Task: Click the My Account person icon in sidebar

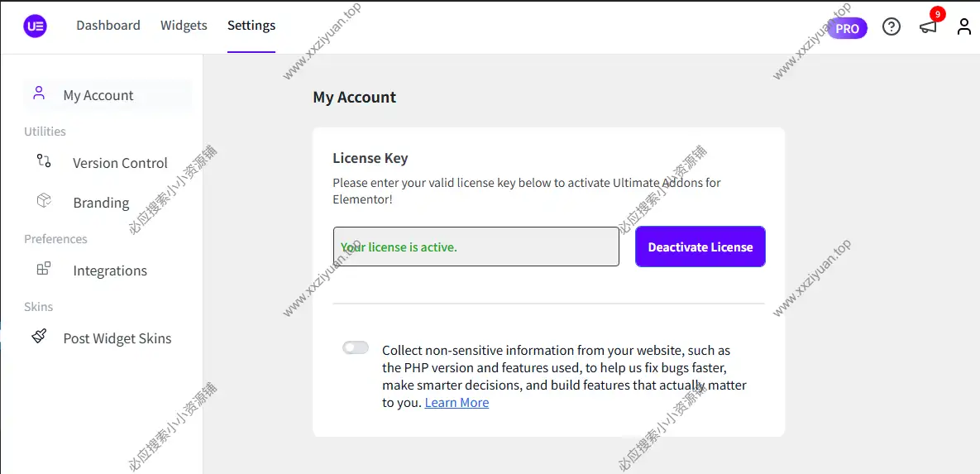Action: [x=39, y=93]
